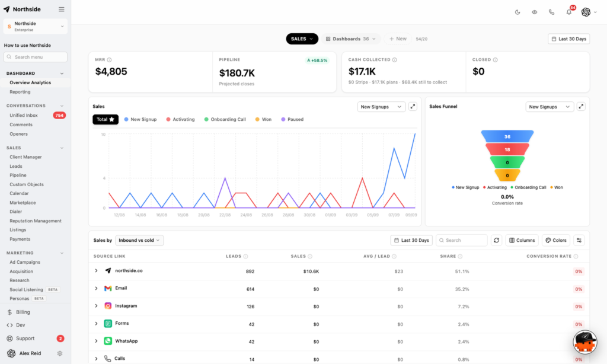Open settings gear next to Alex Reid
Viewport: 607px width, 364px height.
(60, 353)
